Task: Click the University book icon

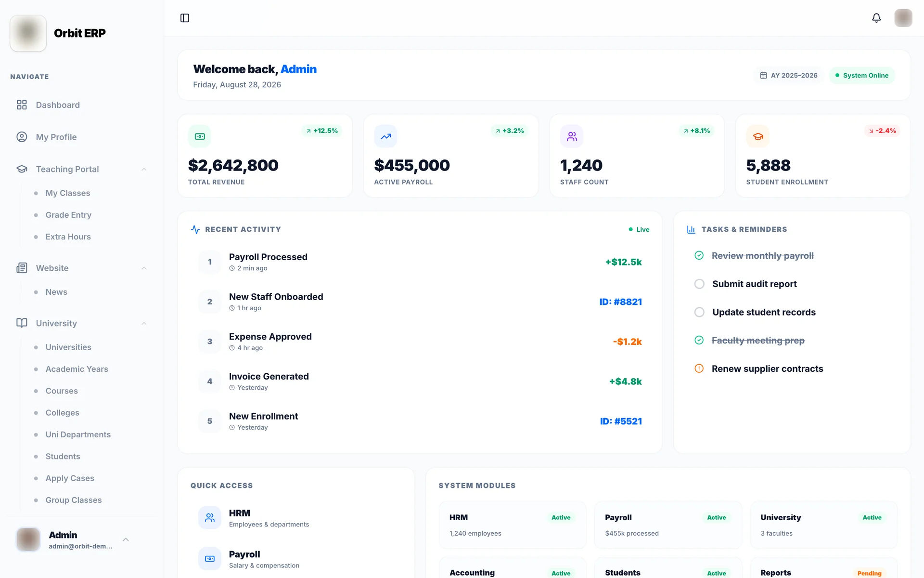Action: click(x=22, y=323)
